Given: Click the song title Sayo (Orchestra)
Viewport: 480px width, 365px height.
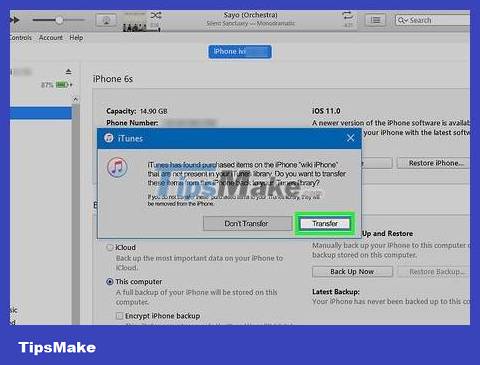Looking at the screenshot, I should (250, 15).
